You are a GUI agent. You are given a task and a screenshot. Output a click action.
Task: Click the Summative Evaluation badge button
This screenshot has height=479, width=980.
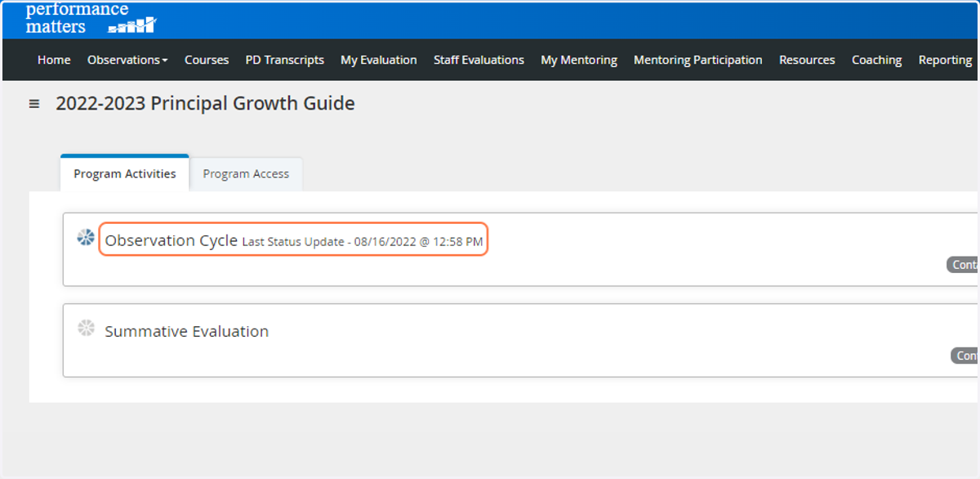point(964,356)
